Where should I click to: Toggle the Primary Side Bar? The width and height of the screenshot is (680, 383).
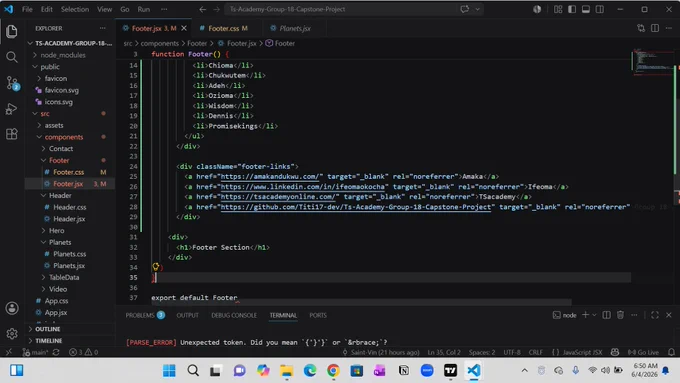click(x=572, y=9)
